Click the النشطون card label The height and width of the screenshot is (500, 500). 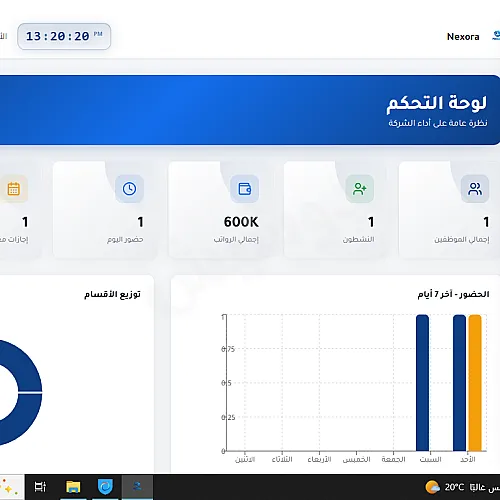[359, 239]
